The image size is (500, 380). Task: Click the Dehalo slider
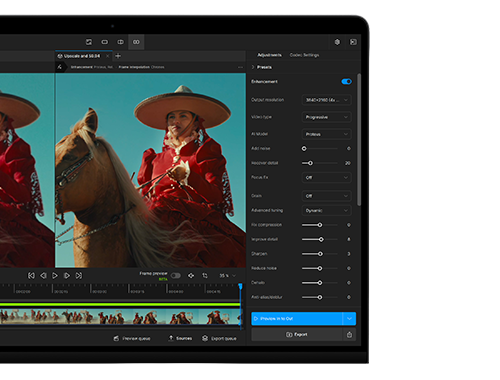(x=320, y=283)
